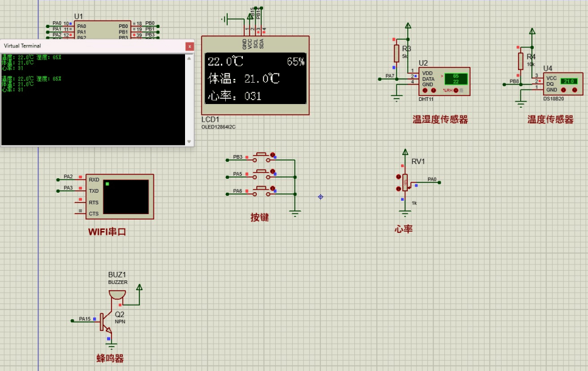Screen dimensions: 588x371
Task: Click the power terminal above resistor R3
Action: point(407,26)
